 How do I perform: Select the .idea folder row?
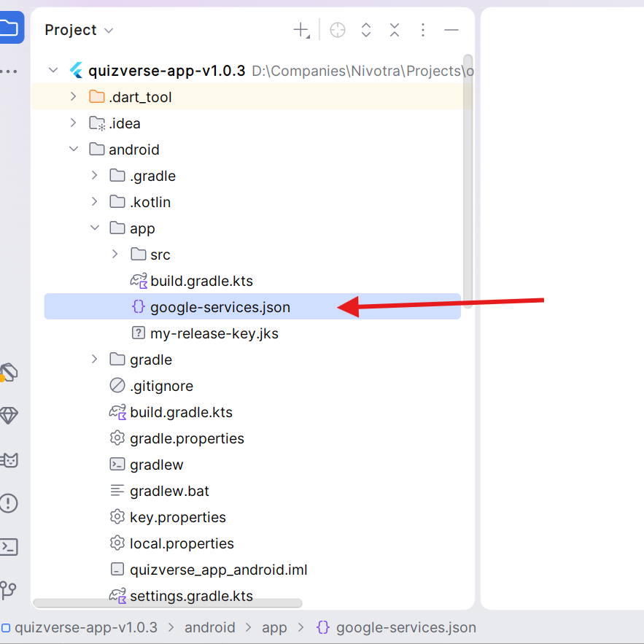[252, 123]
